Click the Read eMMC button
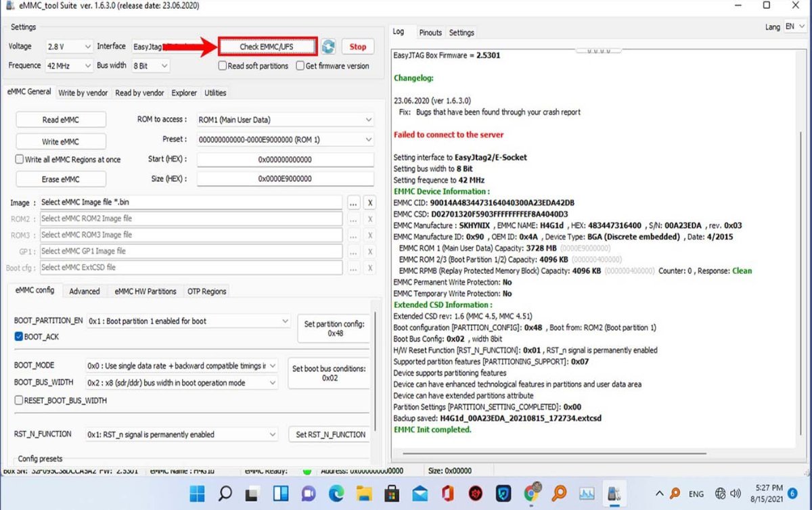 click(61, 120)
